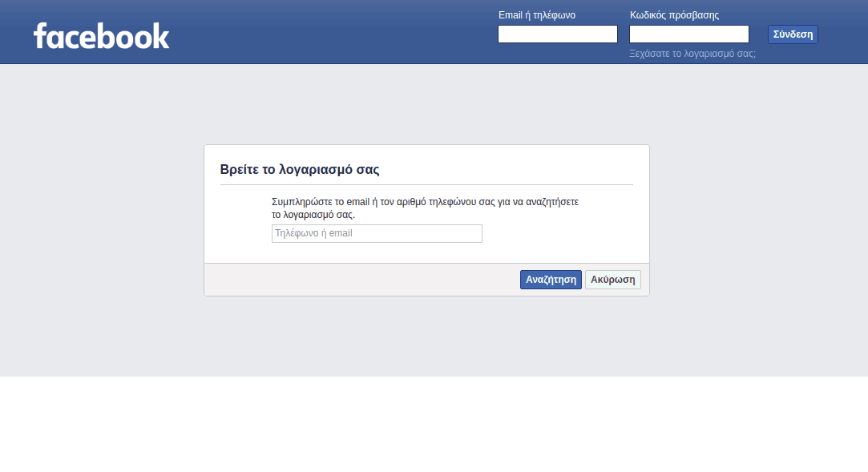Viewport: 868px width, 472px height.
Task: Click the Συμπληρώστε το email instruction text
Action: click(x=425, y=208)
